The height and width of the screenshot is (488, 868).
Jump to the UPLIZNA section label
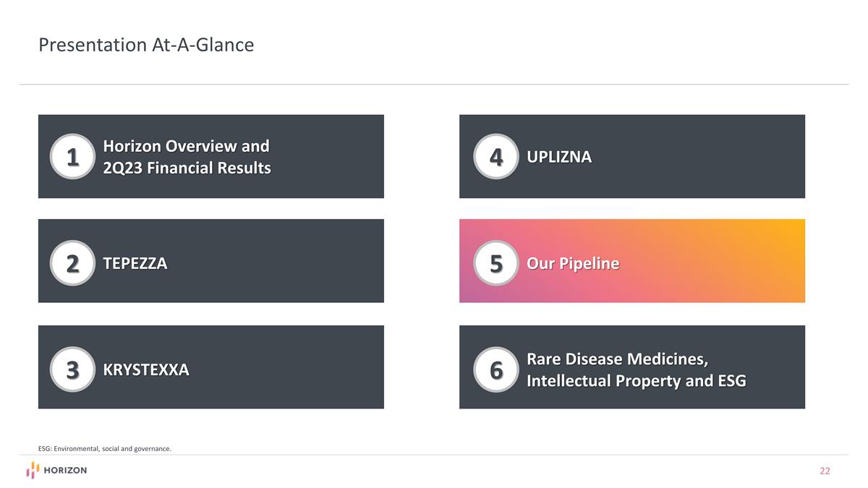click(559, 157)
